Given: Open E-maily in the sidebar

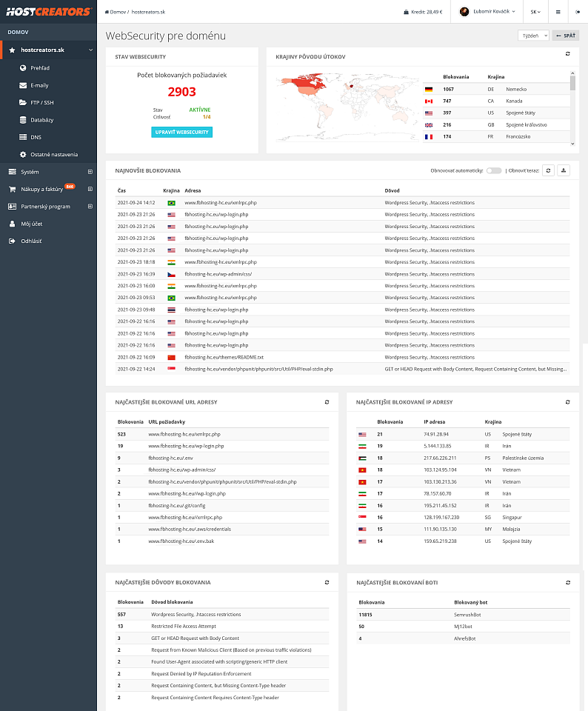Looking at the screenshot, I should [x=40, y=85].
